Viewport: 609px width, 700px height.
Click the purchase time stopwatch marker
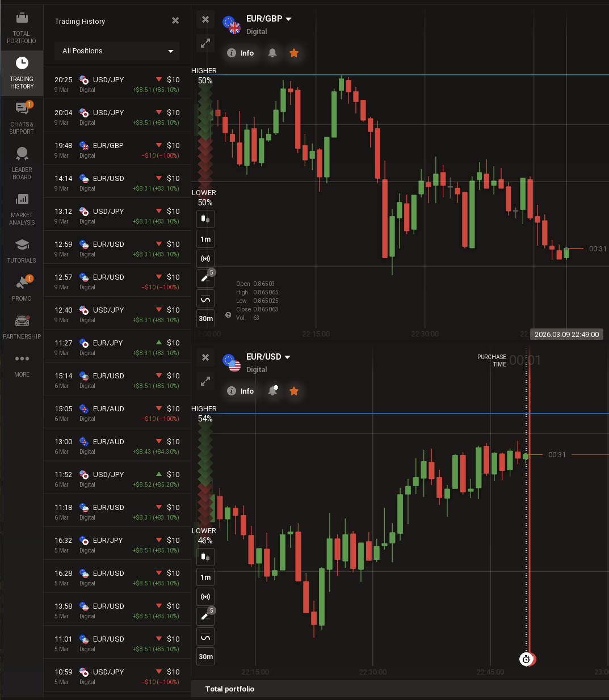pos(527,659)
